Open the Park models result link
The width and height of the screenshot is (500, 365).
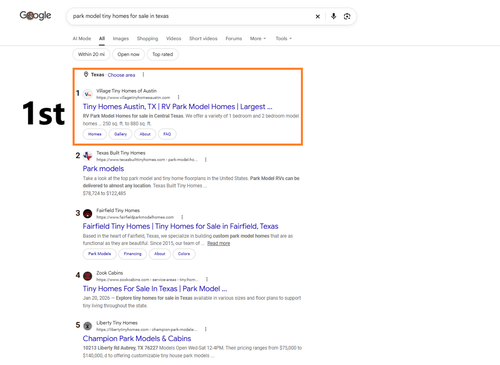tap(103, 169)
